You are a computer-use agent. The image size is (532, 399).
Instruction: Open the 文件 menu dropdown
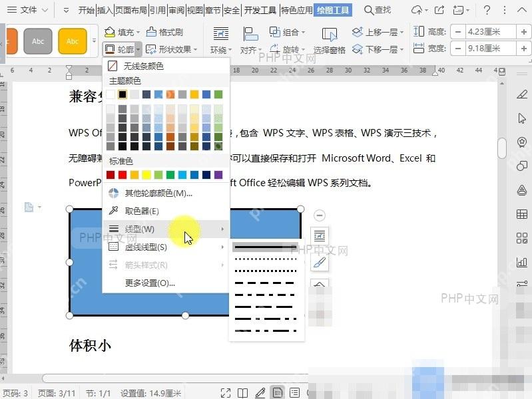[28, 10]
